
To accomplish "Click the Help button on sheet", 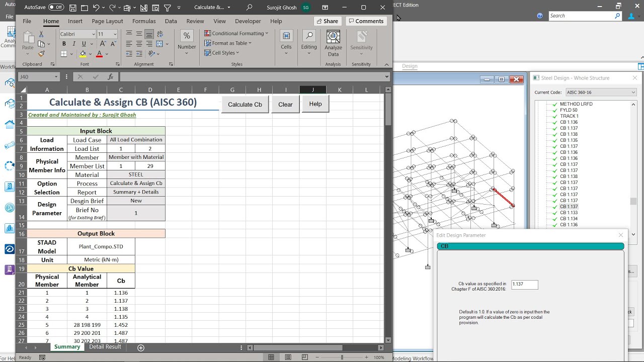I will 315,104.
